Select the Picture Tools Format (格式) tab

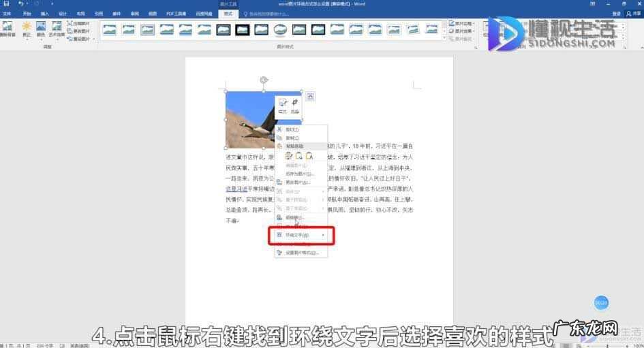click(x=228, y=14)
